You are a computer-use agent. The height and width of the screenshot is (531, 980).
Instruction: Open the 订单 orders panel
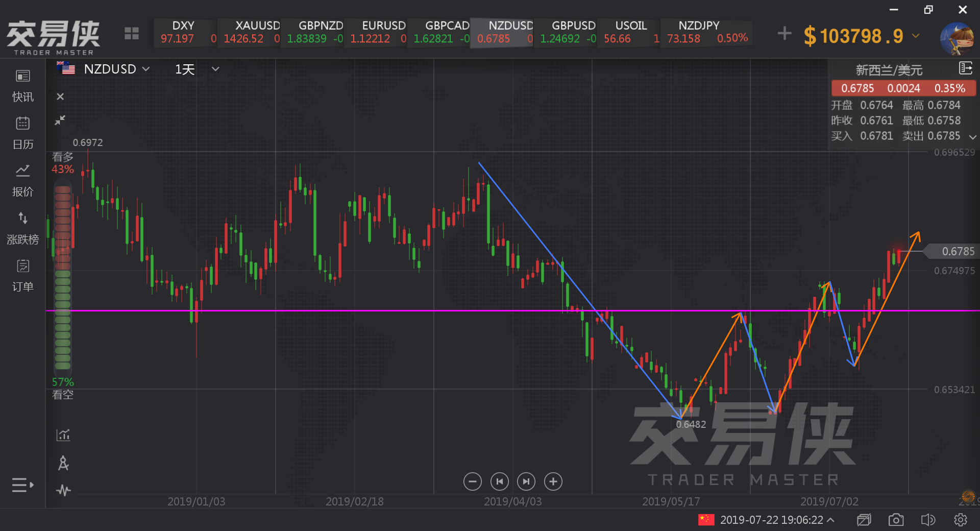click(22, 275)
